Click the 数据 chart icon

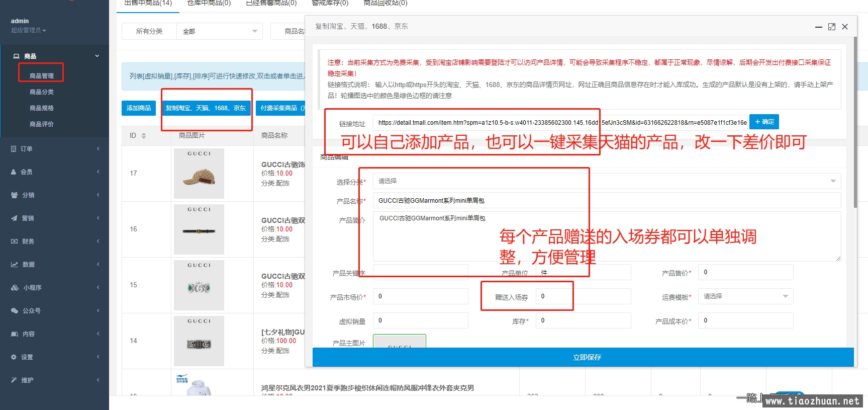(15, 265)
